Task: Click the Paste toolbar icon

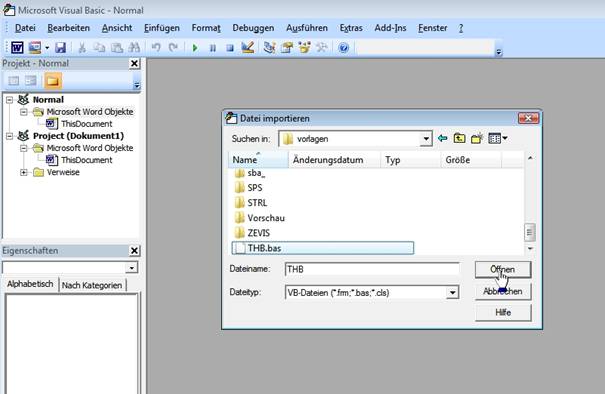Action: 117,48
